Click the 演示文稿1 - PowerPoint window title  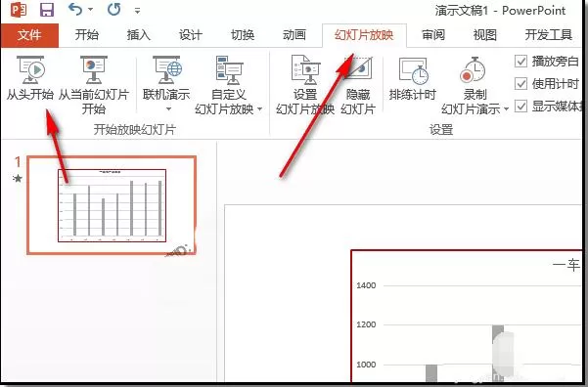point(500,11)
